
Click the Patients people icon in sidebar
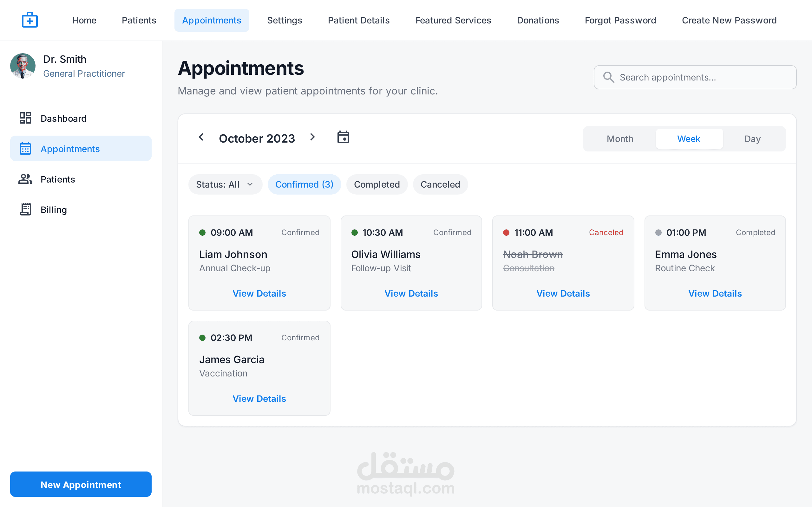click(24, 179)
